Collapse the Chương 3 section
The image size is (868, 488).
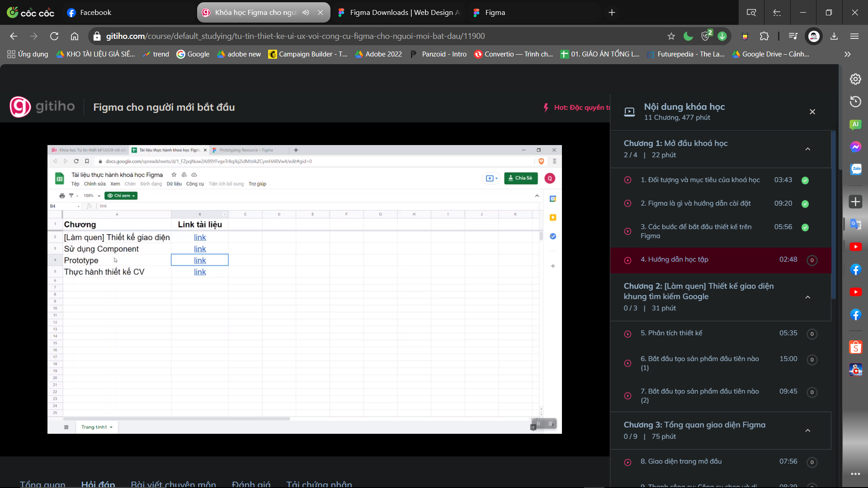[x=808, y=430]
